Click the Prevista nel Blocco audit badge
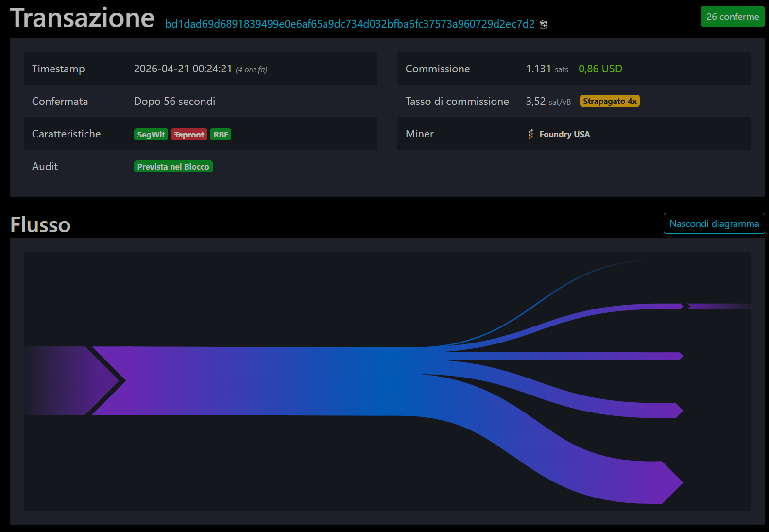 point(173,167)
